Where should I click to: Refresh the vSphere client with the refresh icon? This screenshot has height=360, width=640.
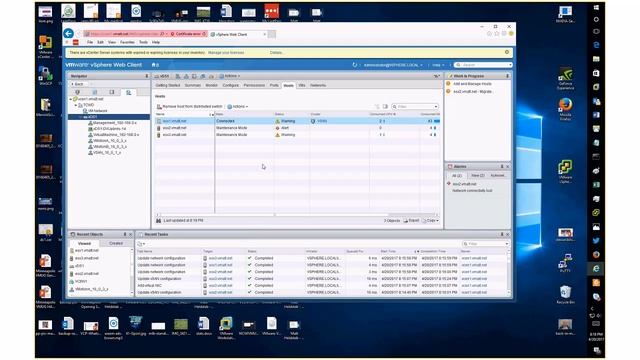[x=355, y=65]
